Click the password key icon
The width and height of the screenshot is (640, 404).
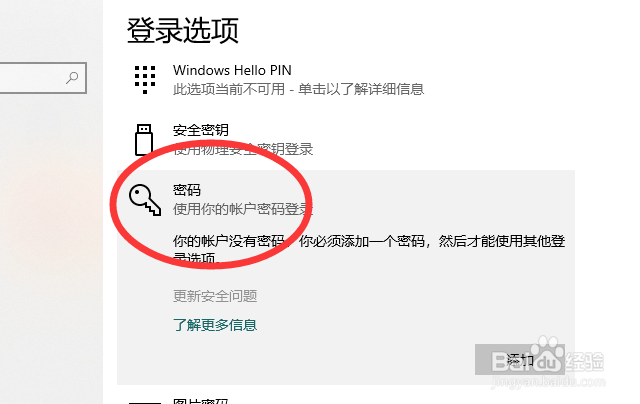coord(145,200)
